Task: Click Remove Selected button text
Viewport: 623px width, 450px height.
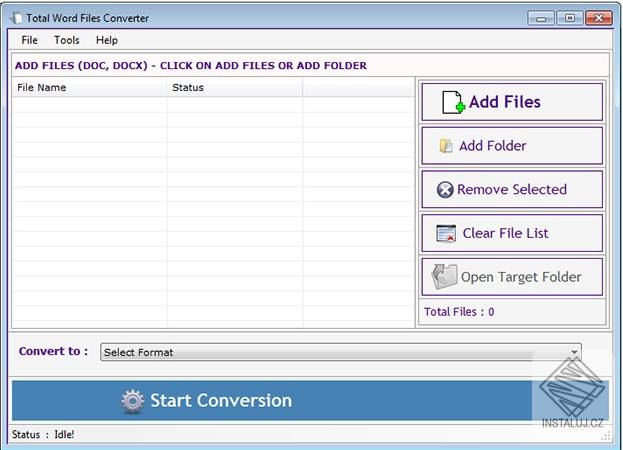Action: tap(512, 189)
